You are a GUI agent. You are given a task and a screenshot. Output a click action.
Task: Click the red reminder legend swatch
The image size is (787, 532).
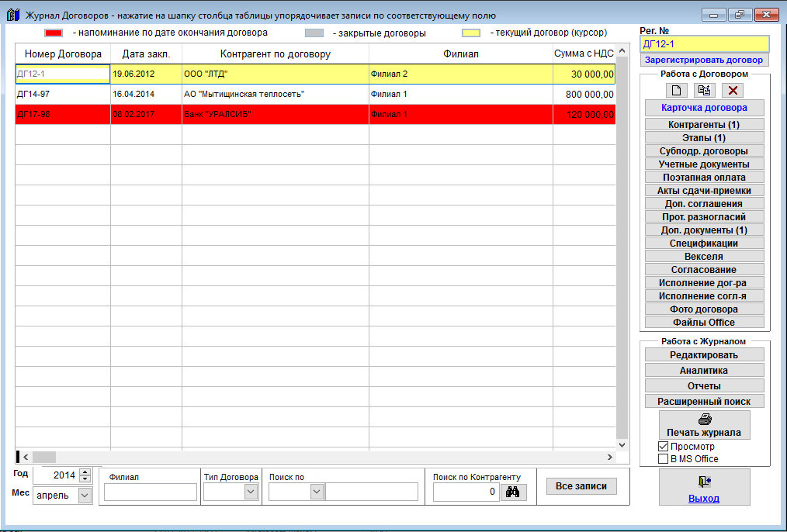click(x=54, y=33)
